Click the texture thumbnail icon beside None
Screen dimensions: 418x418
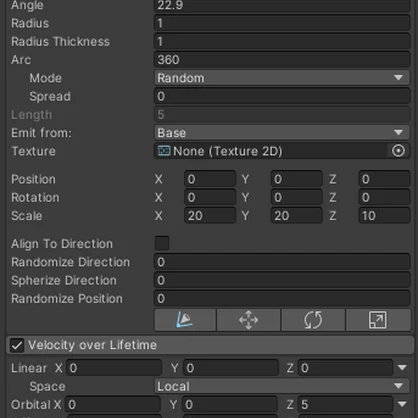coord(164,151)
